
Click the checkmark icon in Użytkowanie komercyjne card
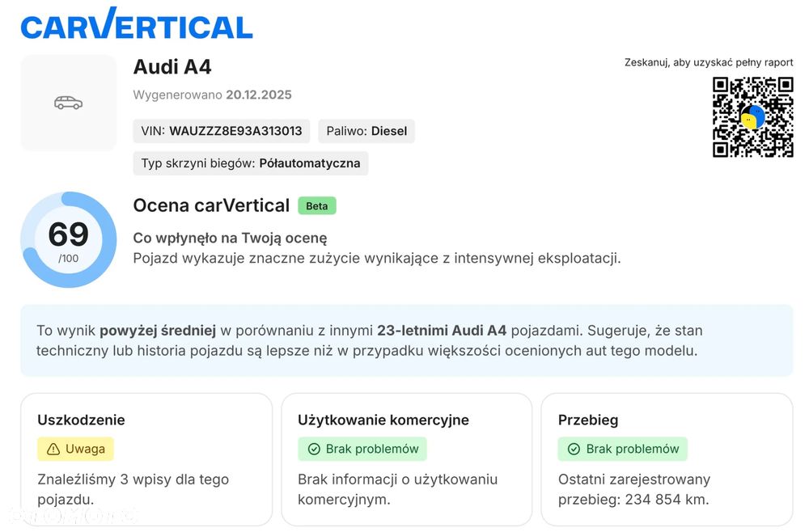[314, 449]
